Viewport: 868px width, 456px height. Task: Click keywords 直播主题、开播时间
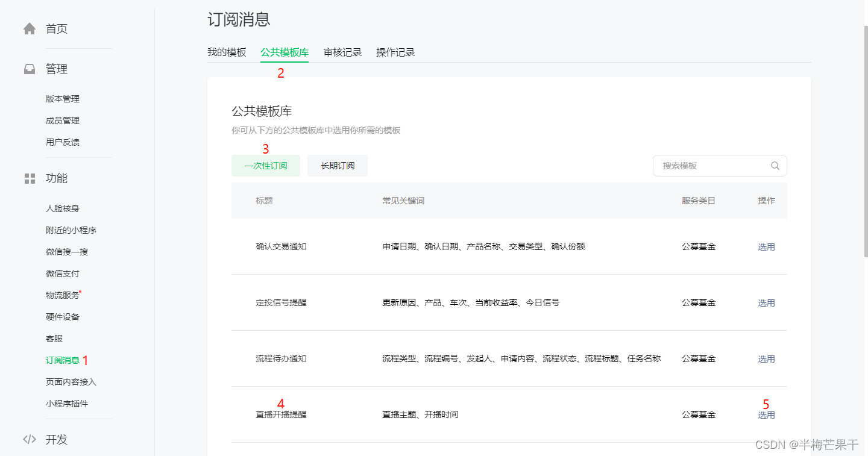point(420,414)
